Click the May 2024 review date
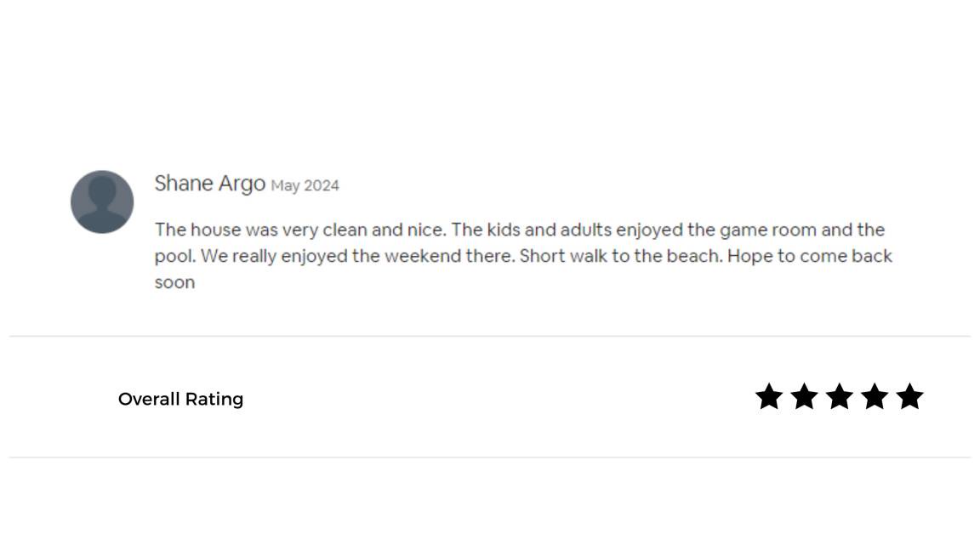The width and height of the screenshot is (980, 551). pos(305,185)
